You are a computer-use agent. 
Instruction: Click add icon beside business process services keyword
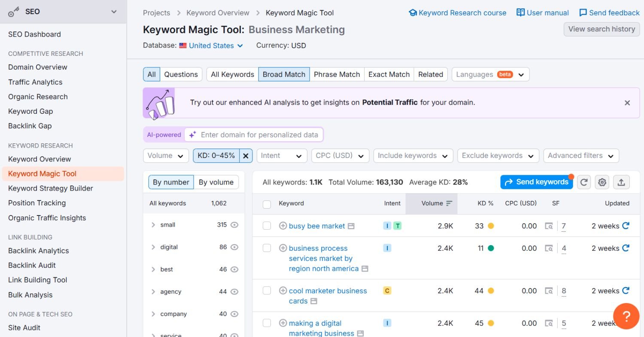tap(283, 248)
